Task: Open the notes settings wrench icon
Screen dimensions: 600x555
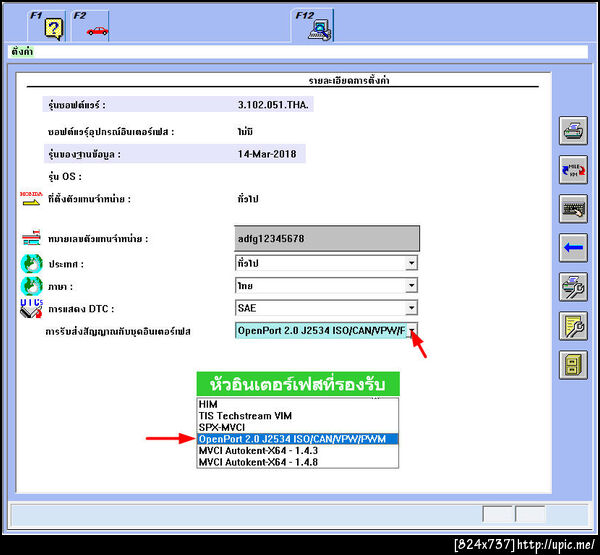Action: [x=573, y=326]
